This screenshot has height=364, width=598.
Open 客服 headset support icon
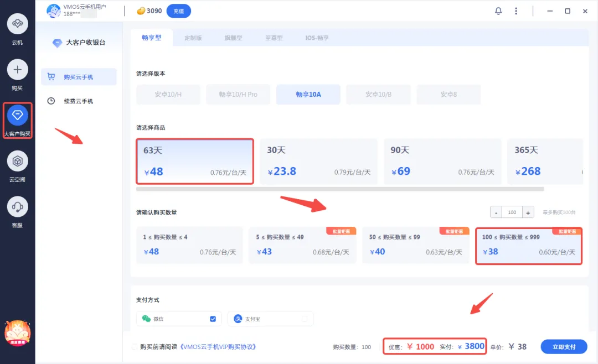(17, 207)
